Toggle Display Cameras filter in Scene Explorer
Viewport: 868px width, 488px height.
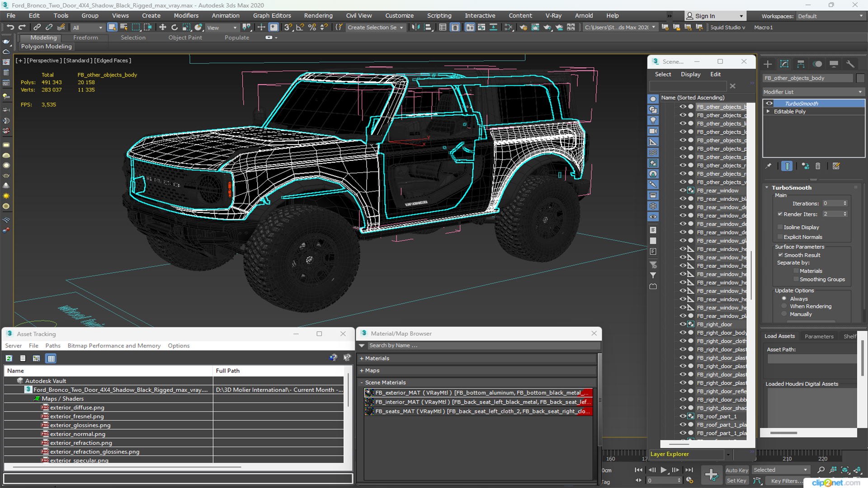(x=653, y=131)
